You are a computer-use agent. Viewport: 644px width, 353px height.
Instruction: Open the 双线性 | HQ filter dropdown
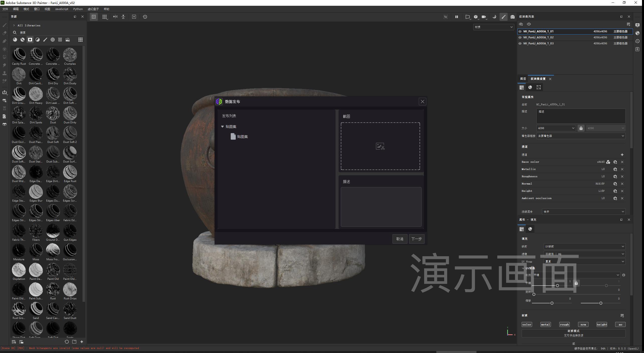click(584, 254)
